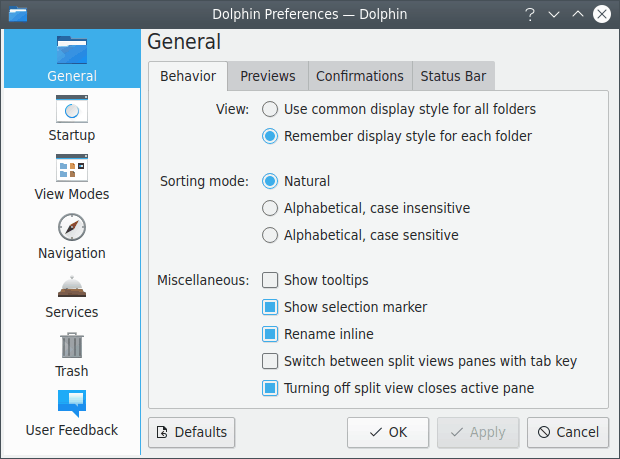Open the Startup settings category
Screen dimensions: 620x459
[x=72, y=109]
